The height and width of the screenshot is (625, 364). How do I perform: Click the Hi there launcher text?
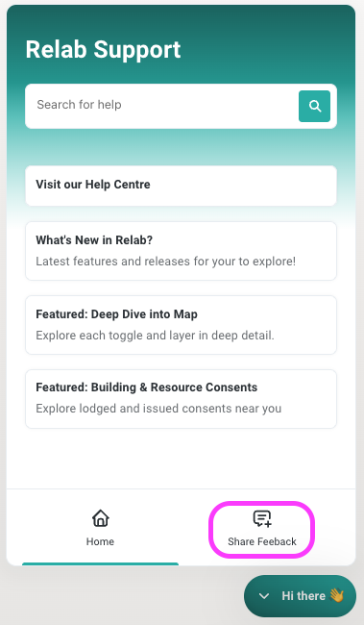coord(303,595)
